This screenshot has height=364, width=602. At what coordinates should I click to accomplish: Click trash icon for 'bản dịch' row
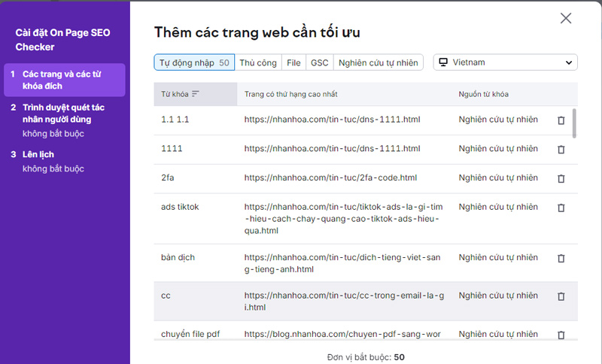coord(561,258)
